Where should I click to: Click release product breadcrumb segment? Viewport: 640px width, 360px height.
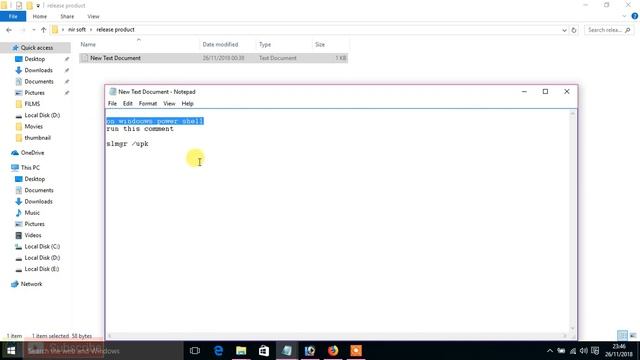pos(116,30)
